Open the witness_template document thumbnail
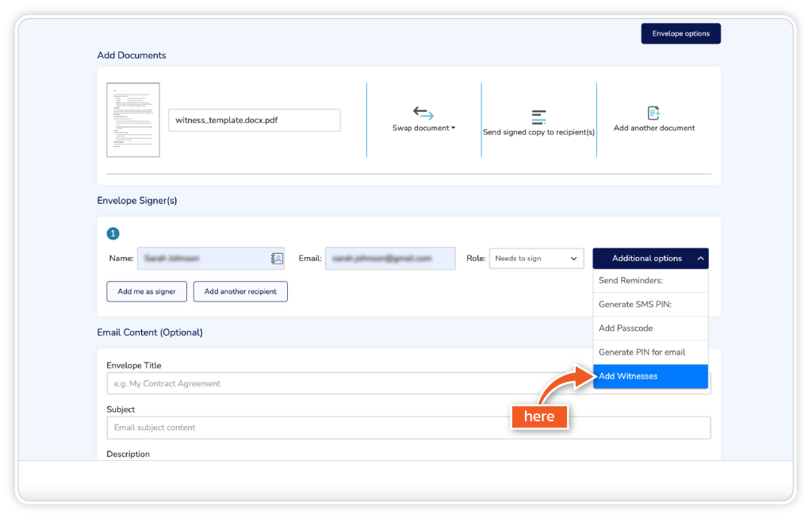The image size is (812, 519). tap(133, 120)
